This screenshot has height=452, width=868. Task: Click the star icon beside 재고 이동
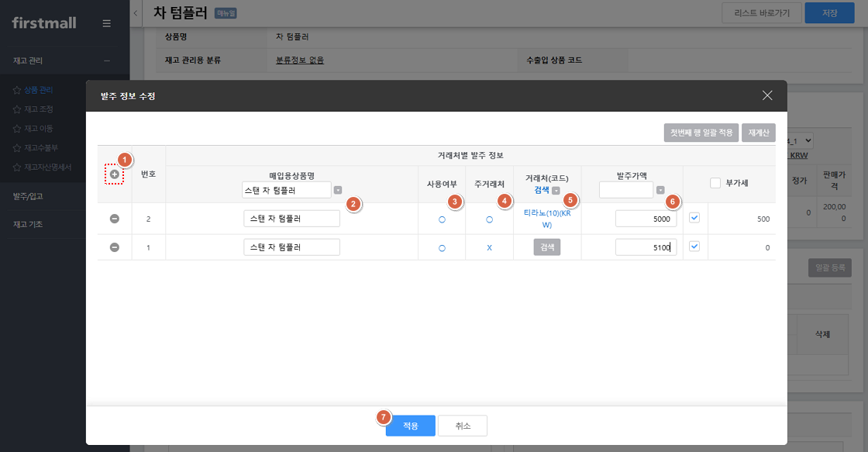(16, 129)
